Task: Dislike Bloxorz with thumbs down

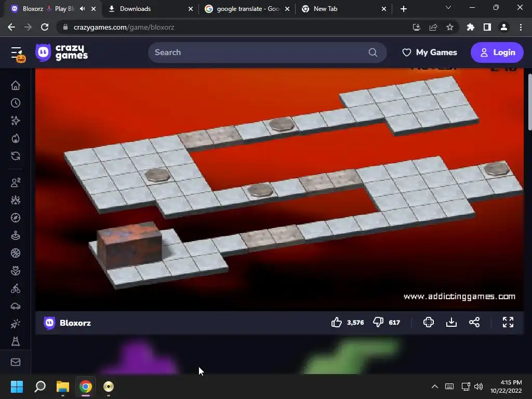Action: coord(378,322)
